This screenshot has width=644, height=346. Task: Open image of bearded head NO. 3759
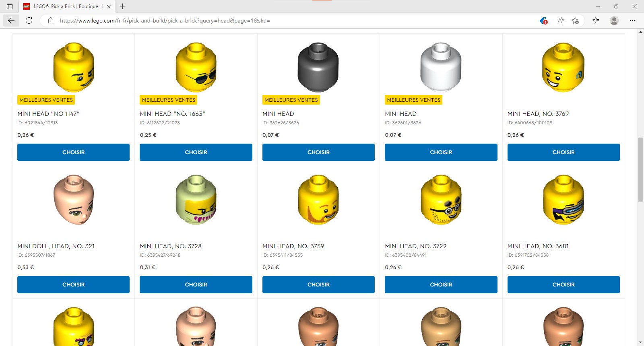pyautogui.click(x=318, y=200)
